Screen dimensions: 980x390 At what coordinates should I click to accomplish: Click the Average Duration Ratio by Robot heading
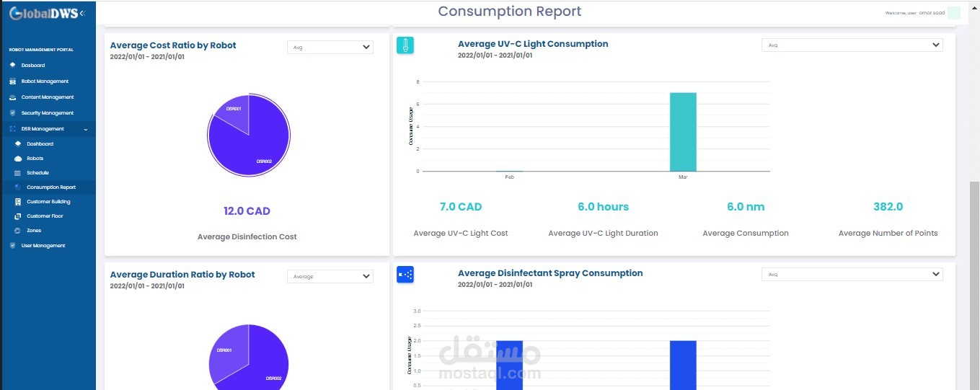pyautogui.click(x=182, y=275)
